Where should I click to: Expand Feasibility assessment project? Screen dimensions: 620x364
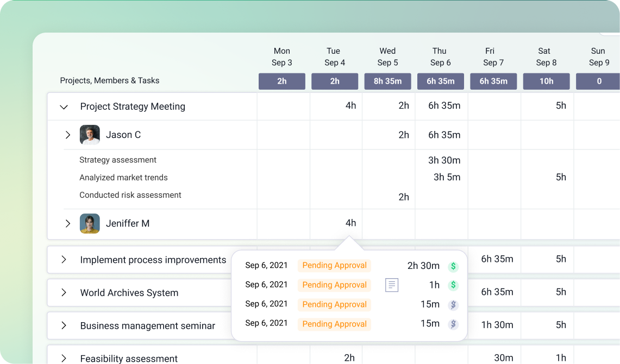[x=64, y=359]
